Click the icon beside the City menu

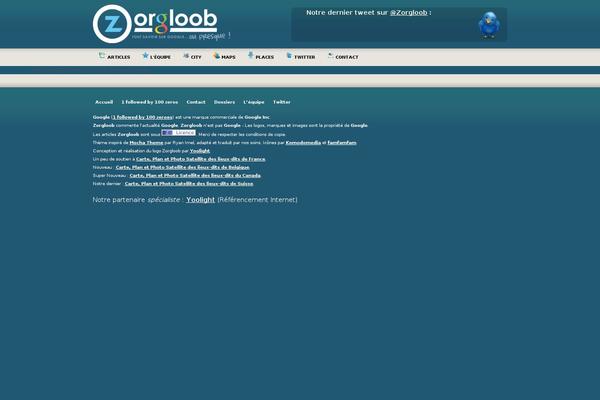tap(186, 56)
